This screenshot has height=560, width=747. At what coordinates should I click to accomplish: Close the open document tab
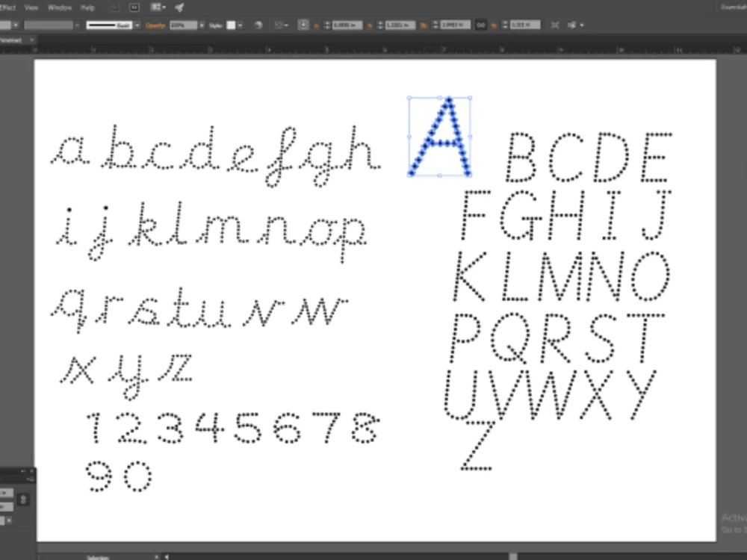point(32,40)
